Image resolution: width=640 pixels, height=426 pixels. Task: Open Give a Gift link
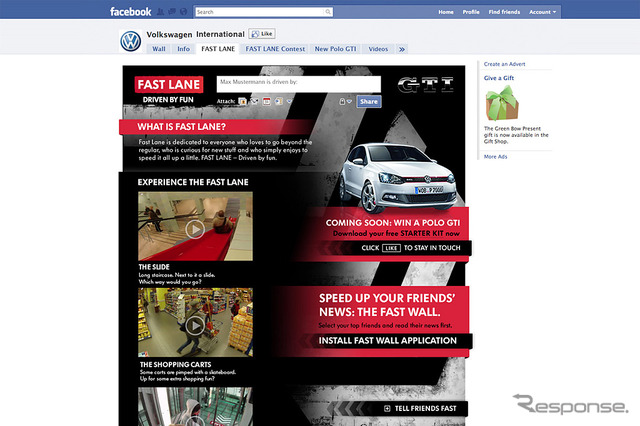(499, 78)
